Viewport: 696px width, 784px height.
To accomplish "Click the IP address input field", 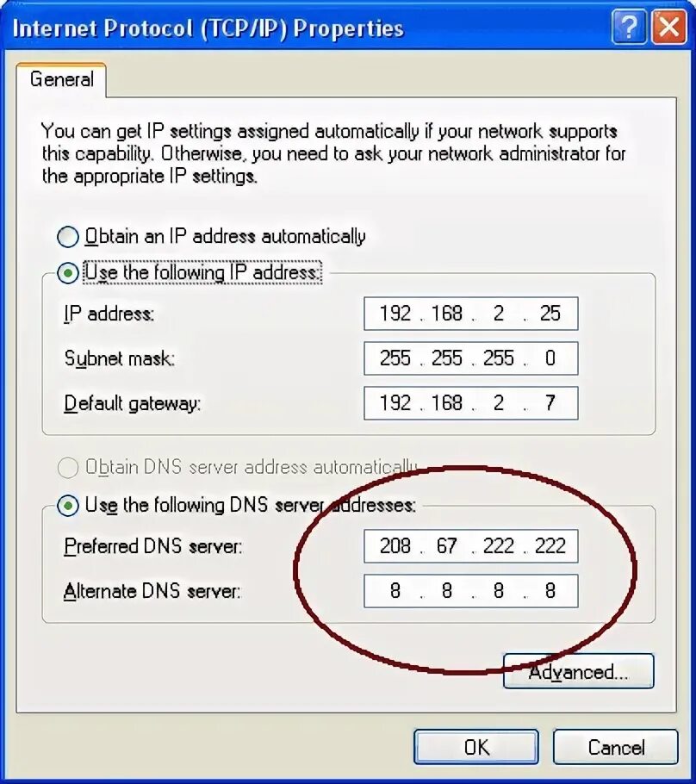I will click(471, 314).
